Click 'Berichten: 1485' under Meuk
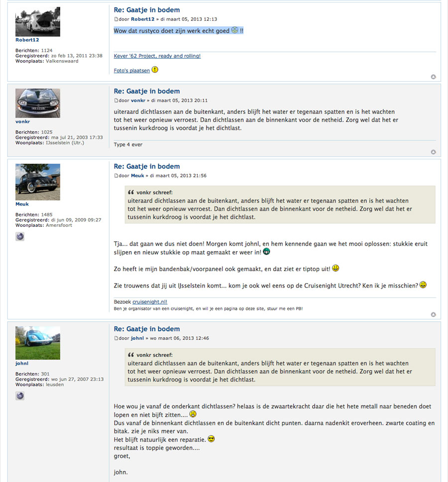The image size is (448, 482). click(34, 214)
